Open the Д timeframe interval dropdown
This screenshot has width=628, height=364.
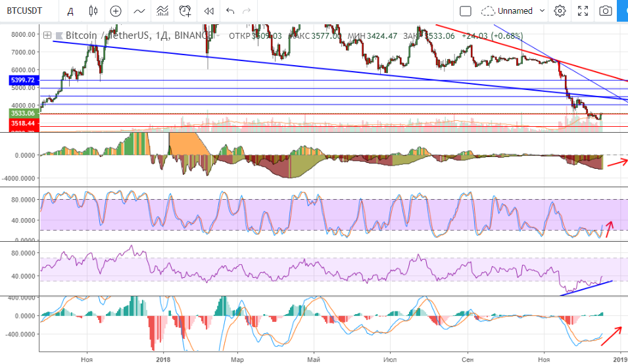[70, 11]
